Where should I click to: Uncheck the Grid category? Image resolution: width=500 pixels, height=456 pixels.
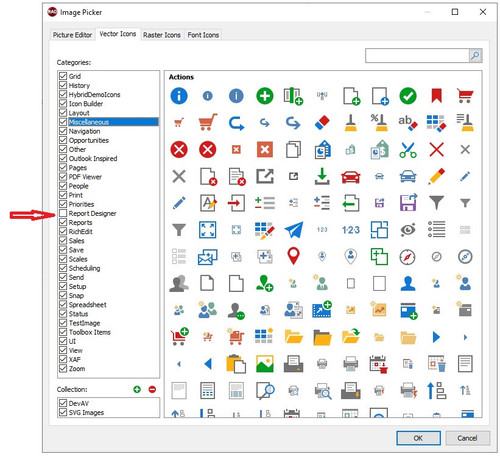point(63,76)
